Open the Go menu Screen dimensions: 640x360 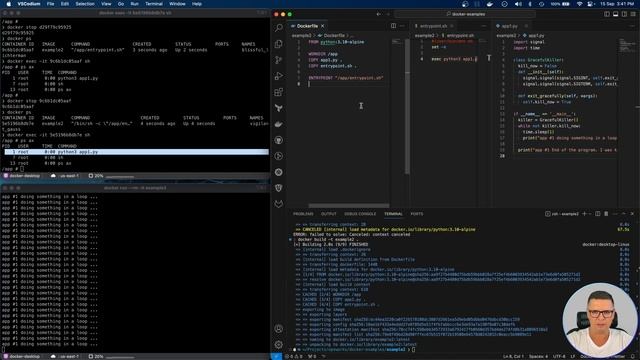click(121, 4)
